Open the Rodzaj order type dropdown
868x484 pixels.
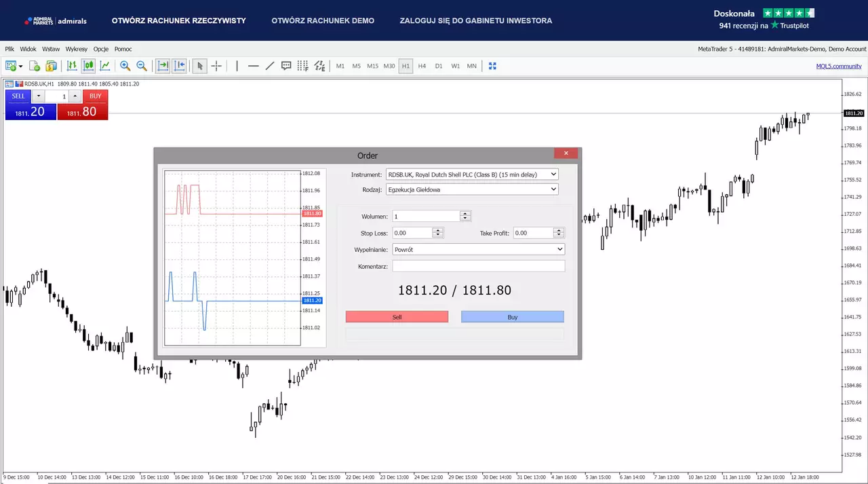pyautogui.click(x=472, y=189)
